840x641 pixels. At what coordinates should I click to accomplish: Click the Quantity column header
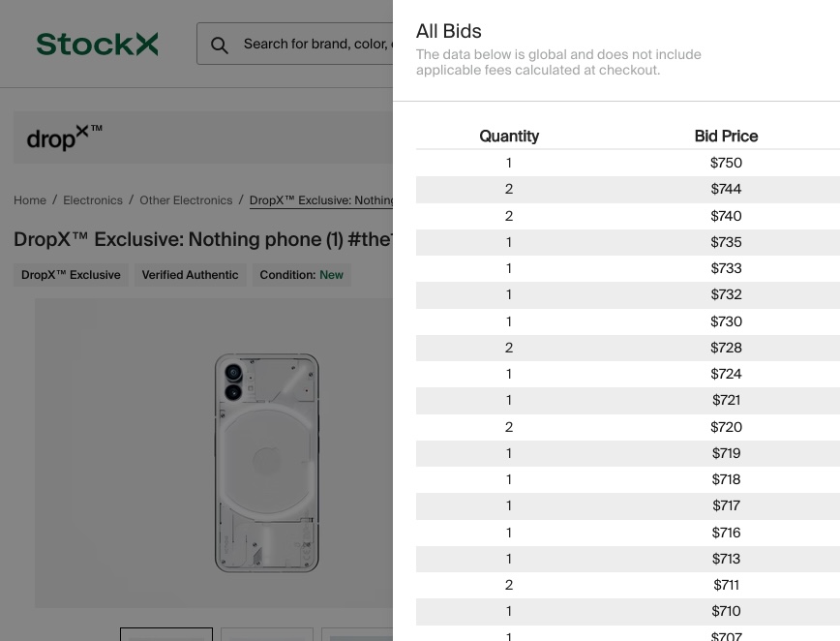point(509,137)
